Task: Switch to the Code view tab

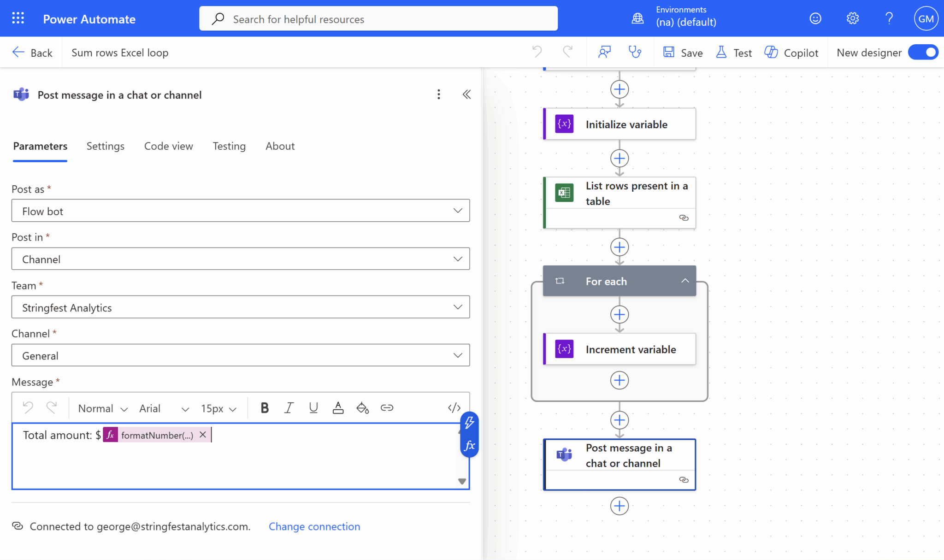Action: click(x=168, y=146)
